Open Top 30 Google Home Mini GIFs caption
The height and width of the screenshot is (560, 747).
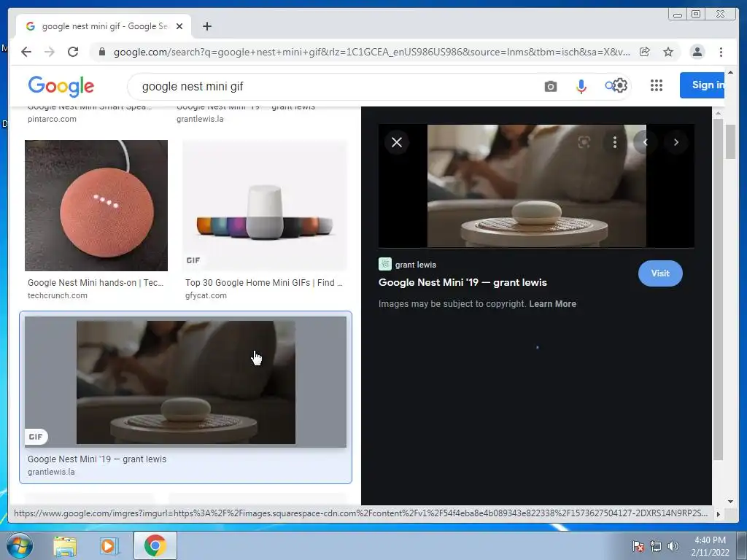click(x=264, y=282)
